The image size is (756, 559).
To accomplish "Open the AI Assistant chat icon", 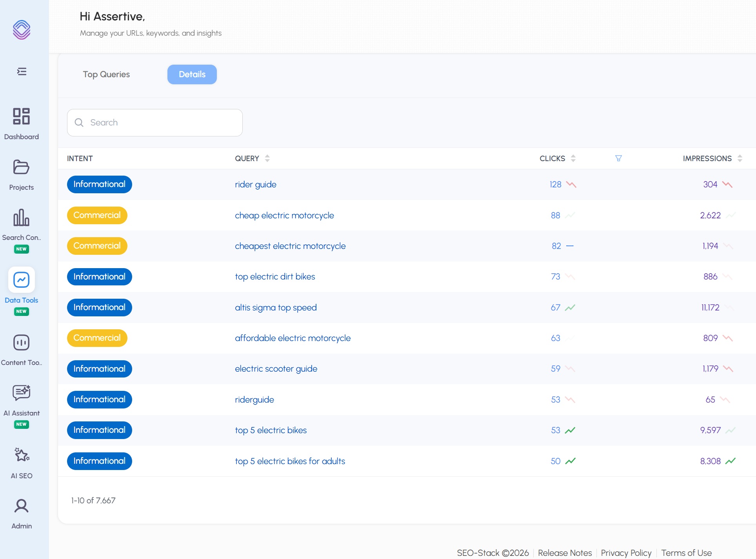I will [22, 392].
